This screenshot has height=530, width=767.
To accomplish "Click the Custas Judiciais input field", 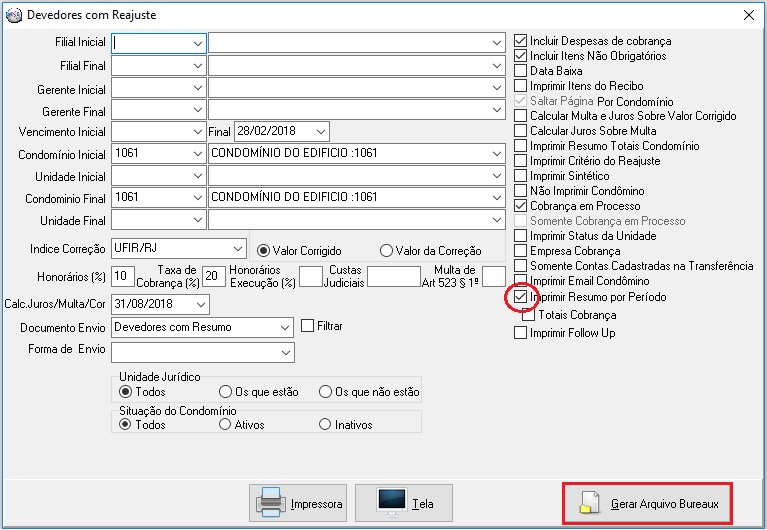I will pyautogui.click(x=394, y=276).
